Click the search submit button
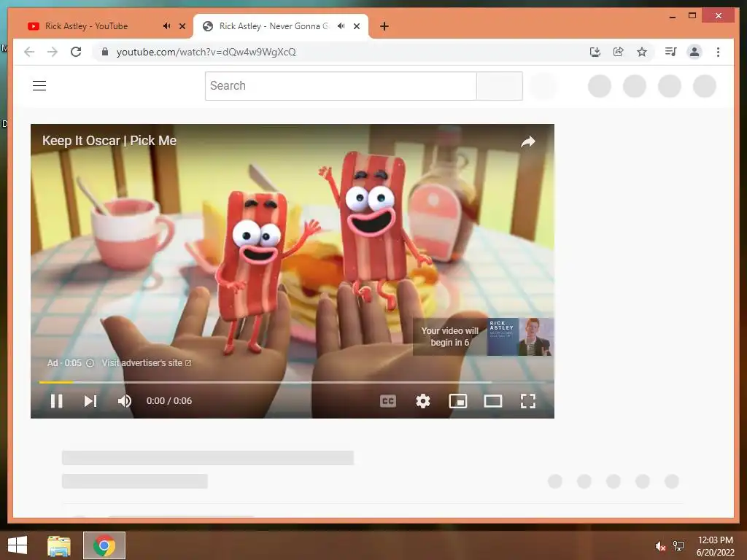The height and width of the screenshot is (560, 747). [x=499, y=86]
